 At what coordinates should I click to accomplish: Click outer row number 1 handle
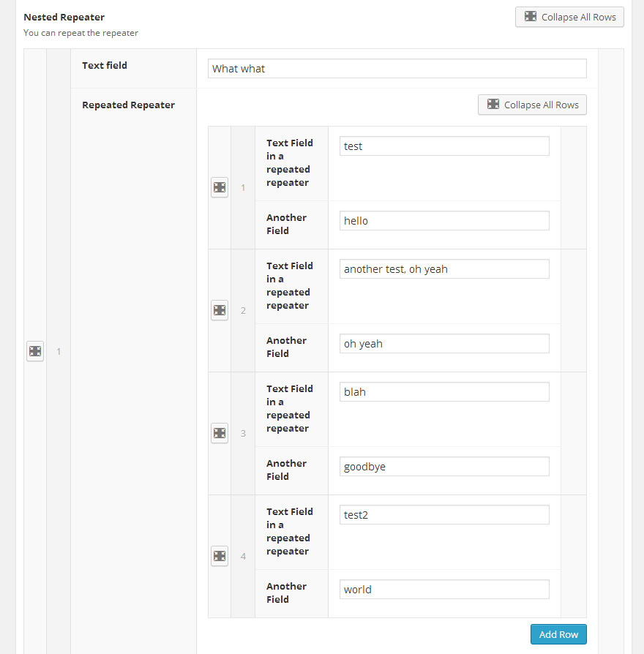pyautogui.click(x=59, y=351)
